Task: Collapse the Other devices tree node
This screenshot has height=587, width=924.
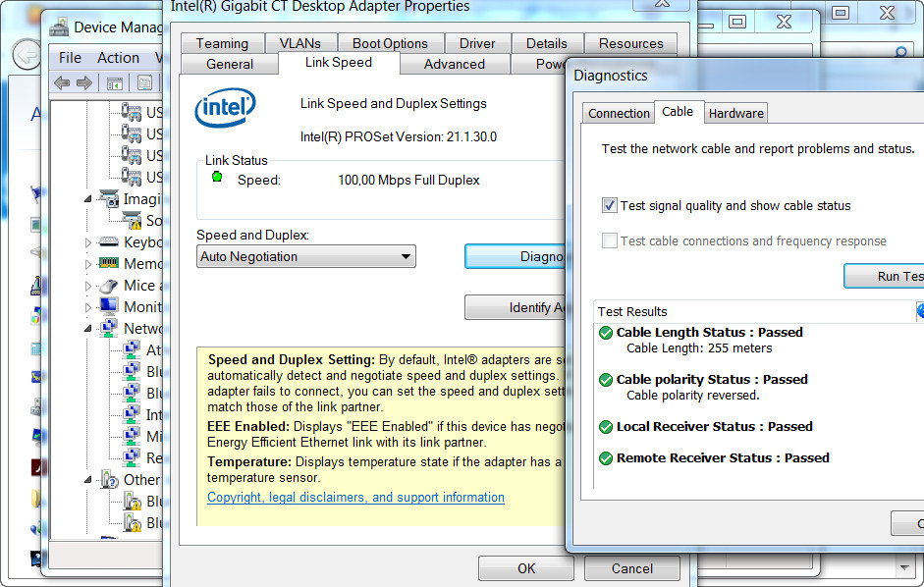Action: click(x=87, y=480)
